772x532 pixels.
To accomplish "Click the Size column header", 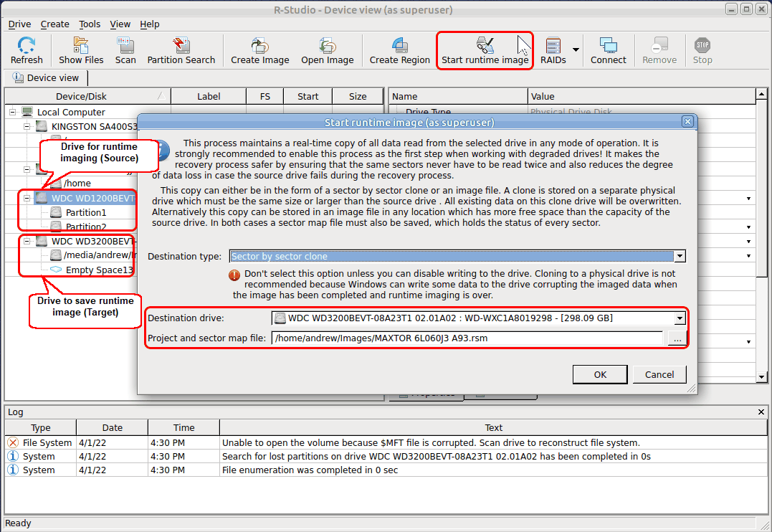I will [x=358, y=97].
